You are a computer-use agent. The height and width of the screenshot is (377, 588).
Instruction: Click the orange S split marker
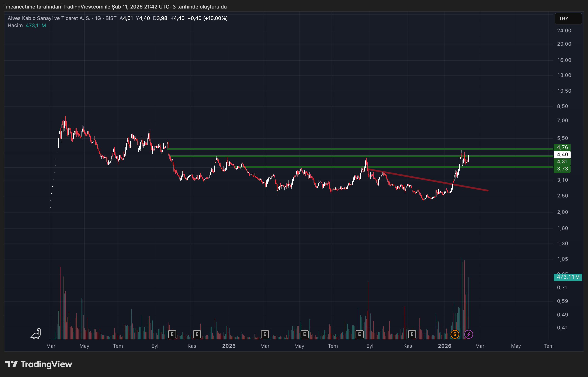pyautogui.click(x=455, y=334)
